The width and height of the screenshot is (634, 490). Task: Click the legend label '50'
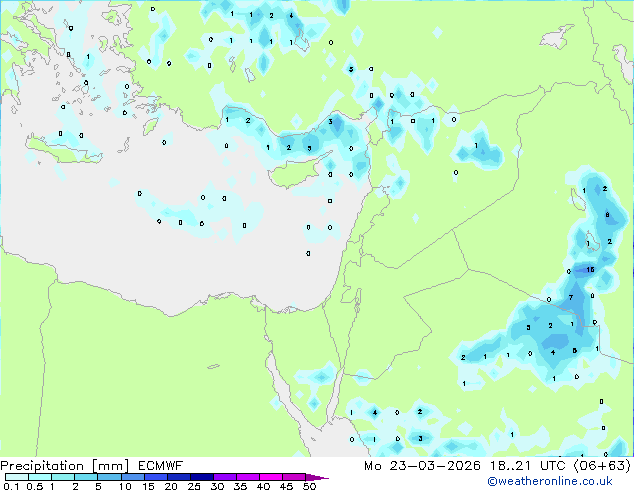point(309,486)
